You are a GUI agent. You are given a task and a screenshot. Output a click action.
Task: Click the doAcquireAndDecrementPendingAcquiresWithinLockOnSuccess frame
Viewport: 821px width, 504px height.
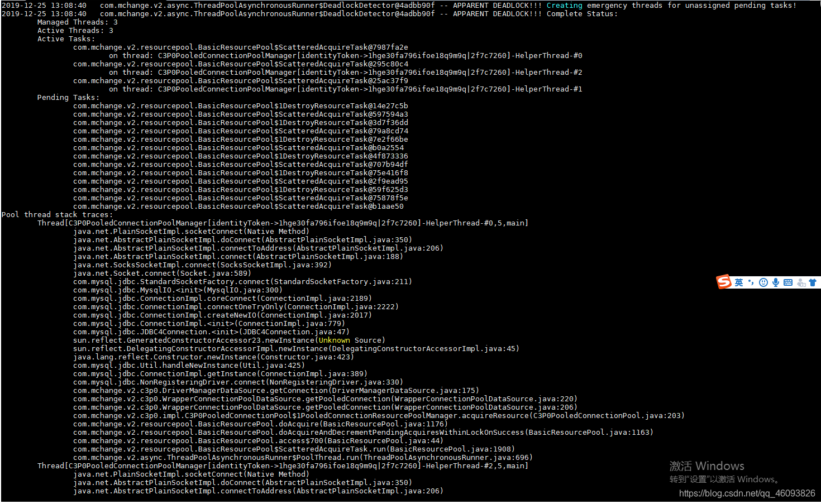tap(363, 433)
